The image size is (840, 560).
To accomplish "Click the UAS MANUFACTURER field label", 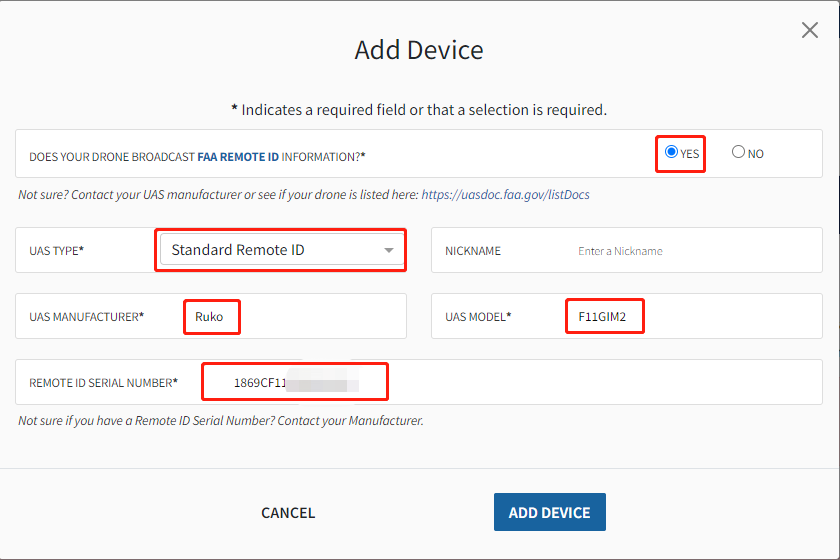I will pos(87,317).
